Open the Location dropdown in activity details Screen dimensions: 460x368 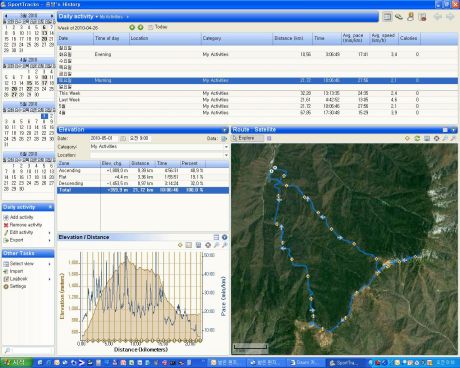click(x=226, y=155)
